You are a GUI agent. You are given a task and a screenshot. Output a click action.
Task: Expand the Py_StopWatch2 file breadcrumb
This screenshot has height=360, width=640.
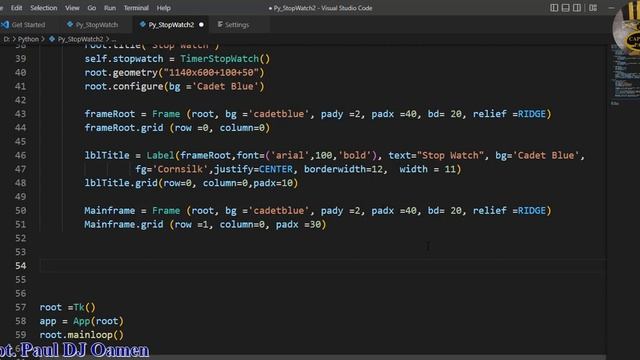click(80, 39)
